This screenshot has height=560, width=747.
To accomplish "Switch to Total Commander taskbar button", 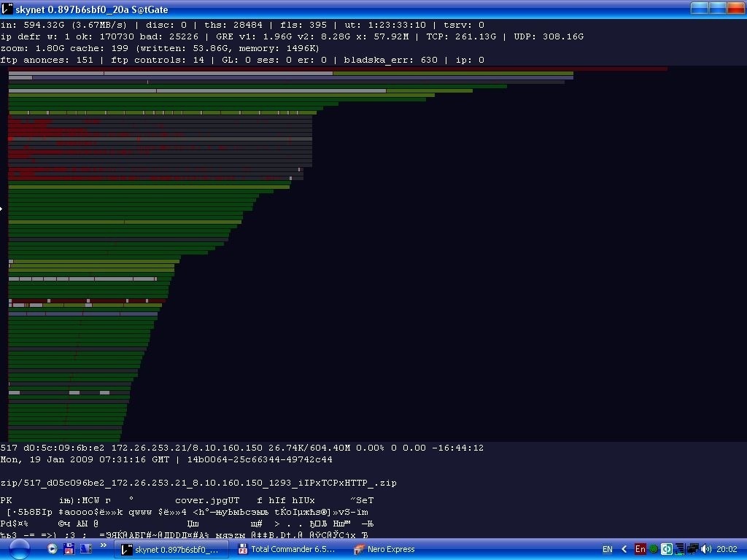I will pos(286,549).
